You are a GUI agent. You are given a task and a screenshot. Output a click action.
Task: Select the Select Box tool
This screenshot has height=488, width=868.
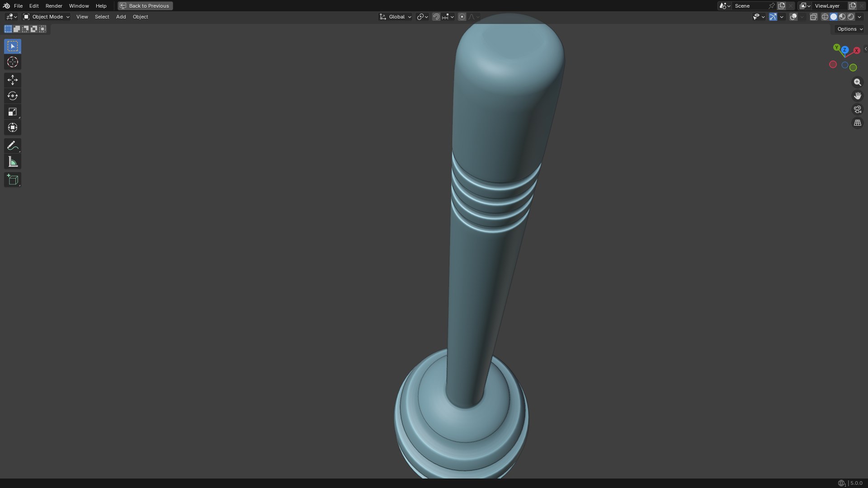coord(13,47)
